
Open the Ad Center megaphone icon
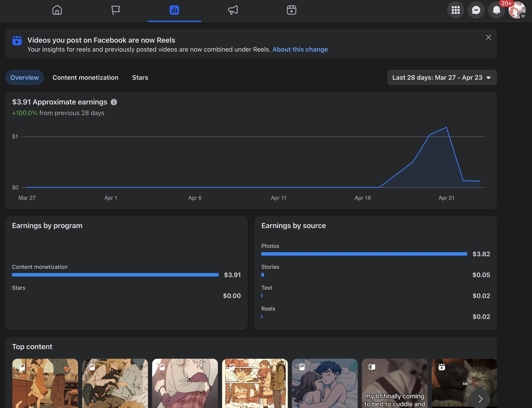[233, 10]
